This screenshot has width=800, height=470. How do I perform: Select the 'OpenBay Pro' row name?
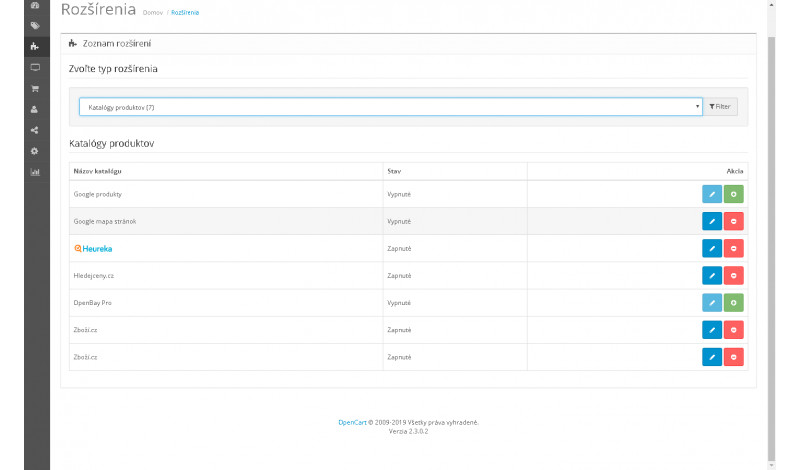92,303
